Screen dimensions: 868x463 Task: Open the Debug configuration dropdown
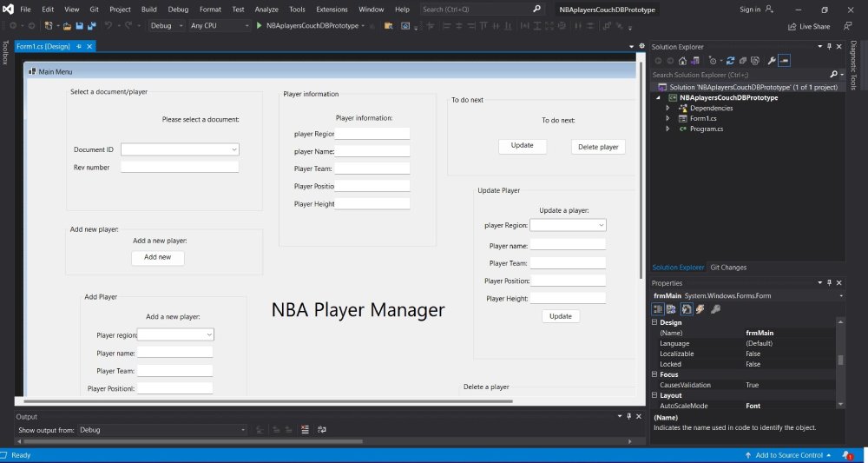165,26
